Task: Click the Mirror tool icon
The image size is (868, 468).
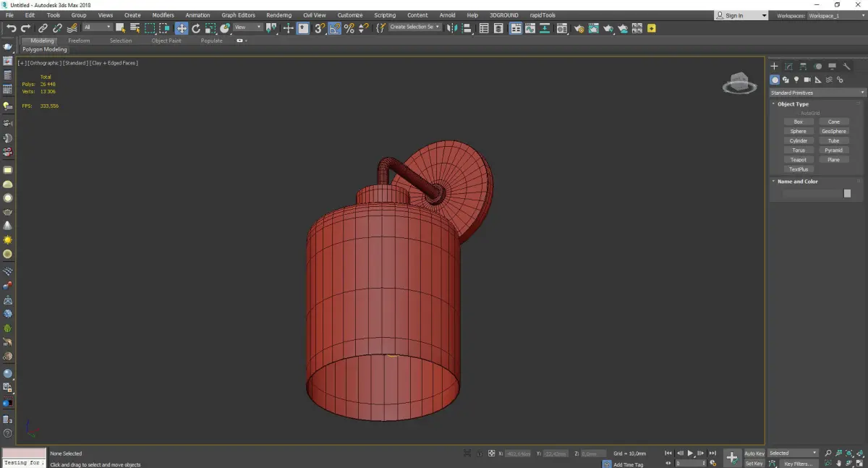Action: coord(451,28)
